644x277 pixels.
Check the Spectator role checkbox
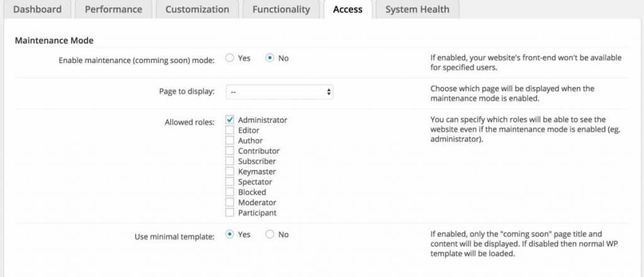click(x=230, y=182)
